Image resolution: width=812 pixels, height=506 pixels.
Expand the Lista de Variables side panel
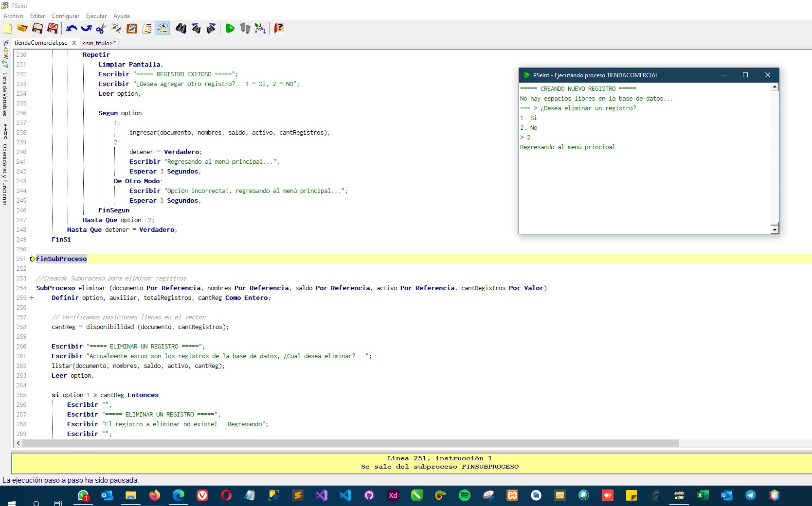[5, 93]
